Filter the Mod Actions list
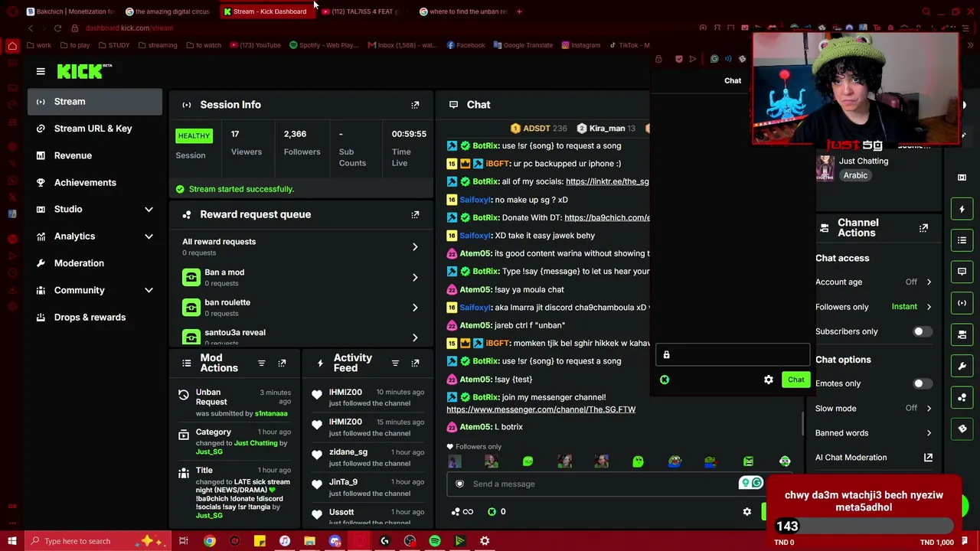The width and height of the screenshot is (980, 551). [261, 363]
